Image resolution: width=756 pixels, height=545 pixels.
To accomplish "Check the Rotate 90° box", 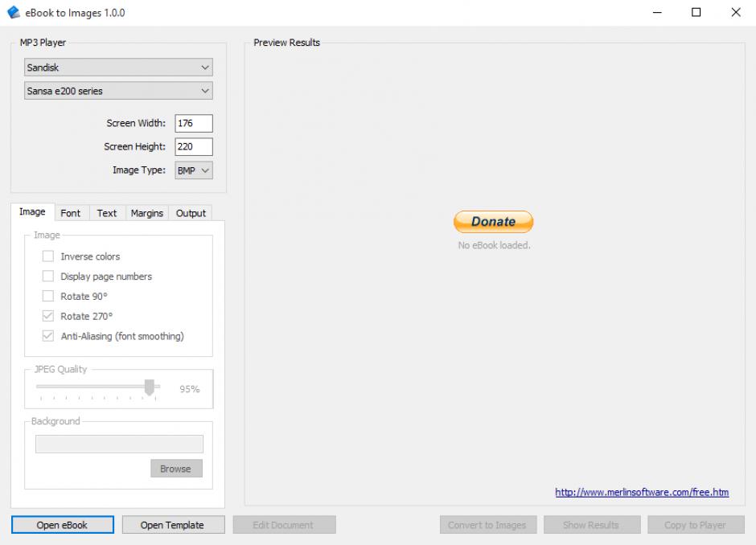I will point(48,297).
